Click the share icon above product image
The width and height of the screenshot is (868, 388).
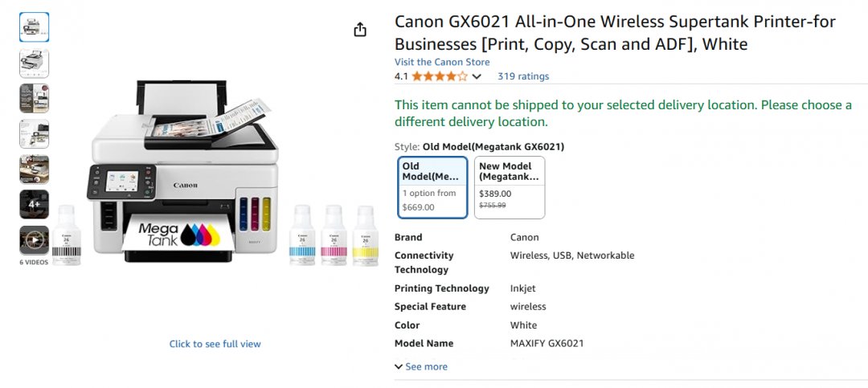click(360, 30)
